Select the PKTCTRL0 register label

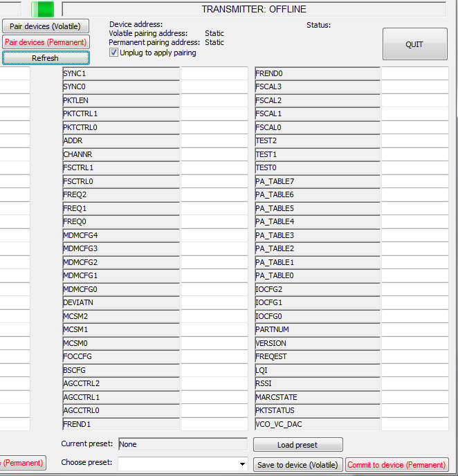tap(121, 127)
